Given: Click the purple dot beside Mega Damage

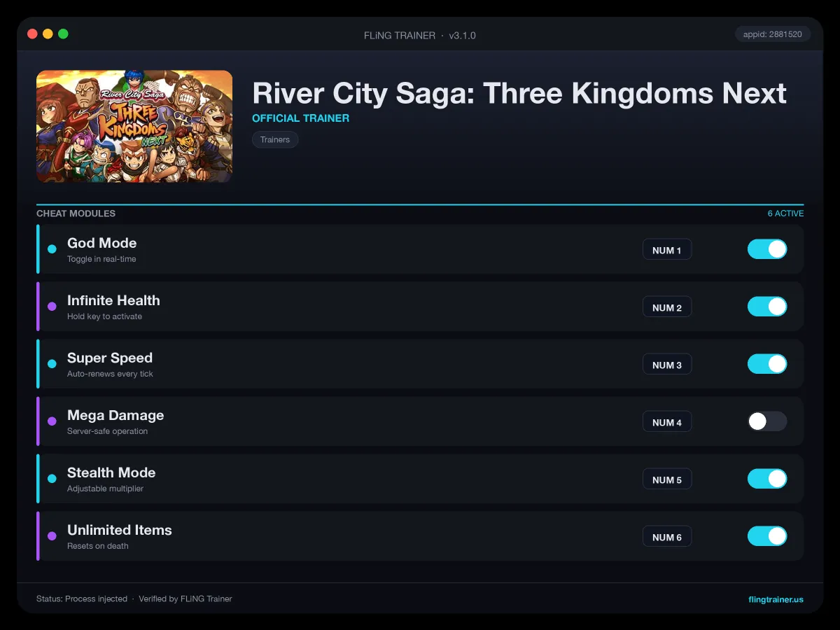Looking at the screenshot, I should coord(52,421).
